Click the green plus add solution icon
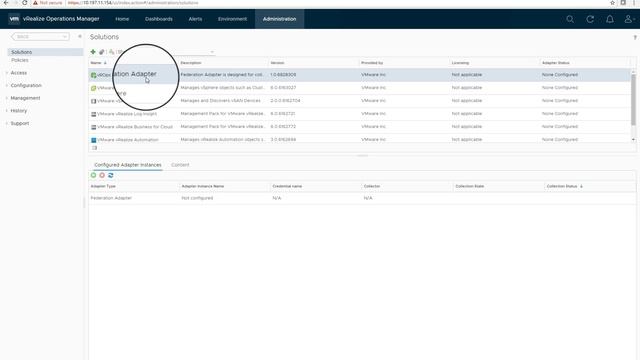Viewport: 640px width, 360px height. click(93, 52)
